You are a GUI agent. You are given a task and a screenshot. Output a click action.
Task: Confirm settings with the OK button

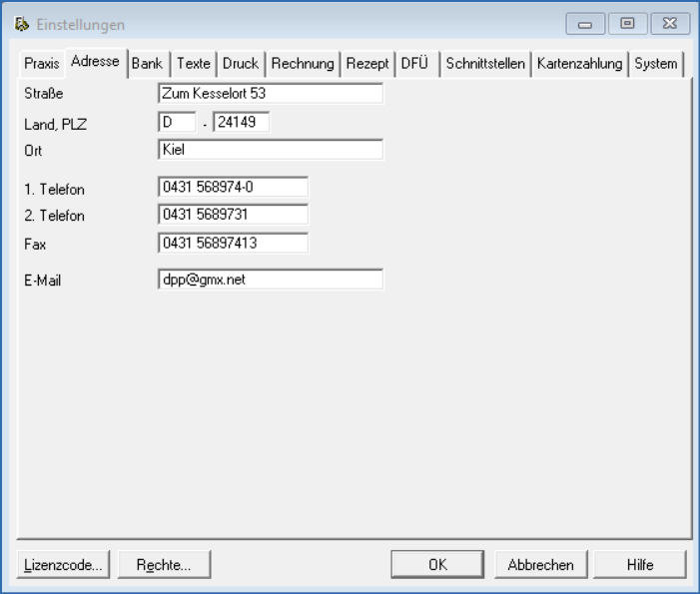(x=437, y=564)
